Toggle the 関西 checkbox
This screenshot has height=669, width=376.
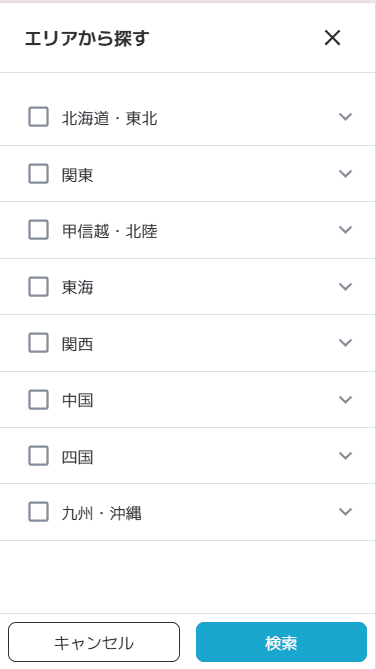point(38,343)
